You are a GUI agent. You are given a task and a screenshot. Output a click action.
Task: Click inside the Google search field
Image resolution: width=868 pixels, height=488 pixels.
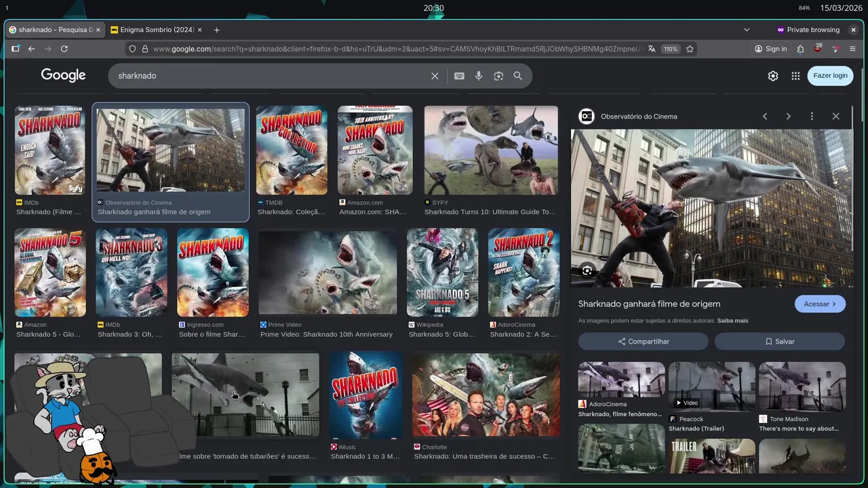click(271, 76)
